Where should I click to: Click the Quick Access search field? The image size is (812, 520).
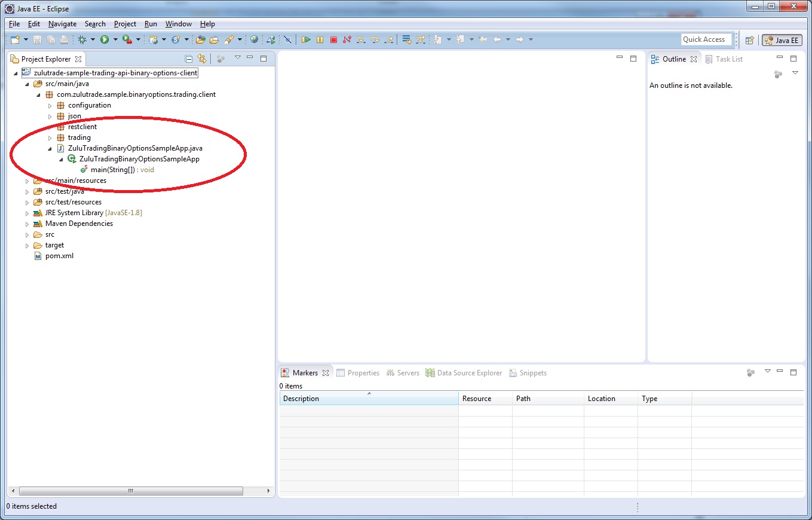(x=706, y=39)
